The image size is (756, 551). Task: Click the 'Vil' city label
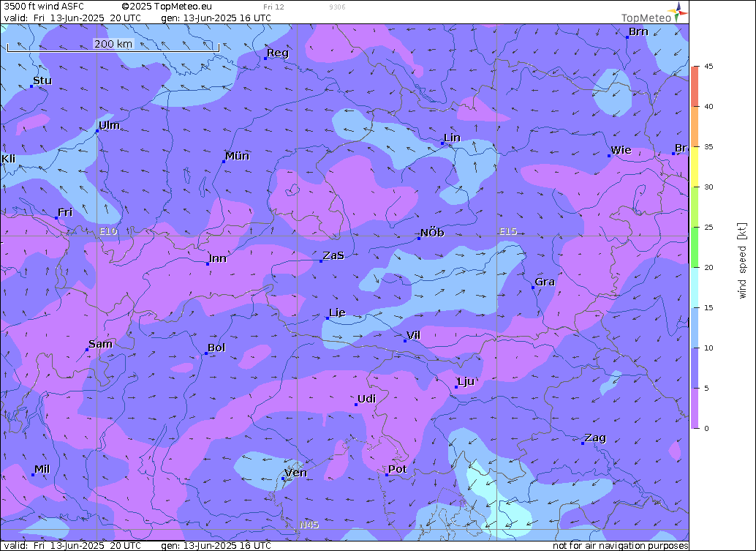click(413, 335)
